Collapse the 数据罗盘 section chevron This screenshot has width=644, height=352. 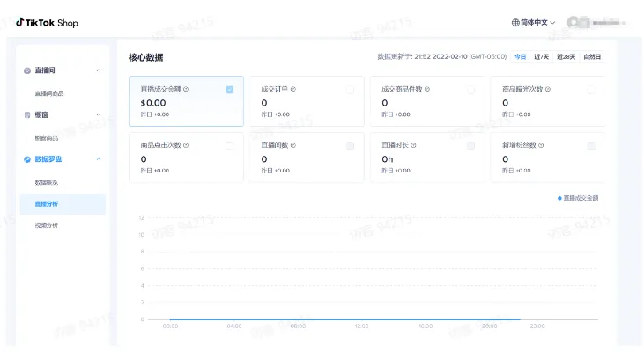pyautogui.click(x=99, y=159)
